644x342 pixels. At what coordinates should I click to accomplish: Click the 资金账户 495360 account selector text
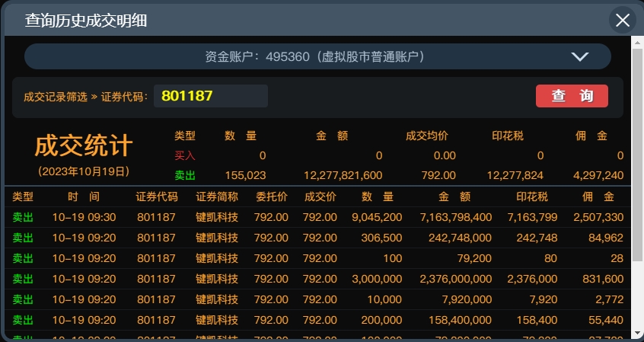click(314, 56)
